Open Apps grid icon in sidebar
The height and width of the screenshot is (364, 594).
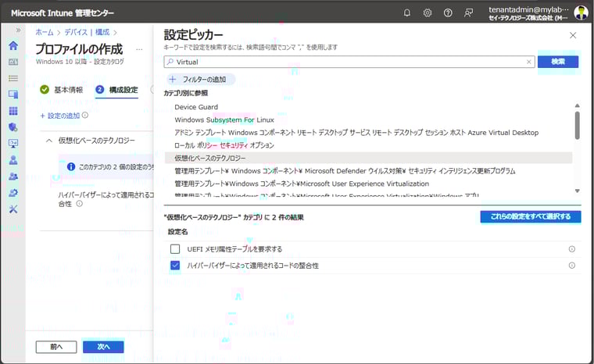coord(13,111)
